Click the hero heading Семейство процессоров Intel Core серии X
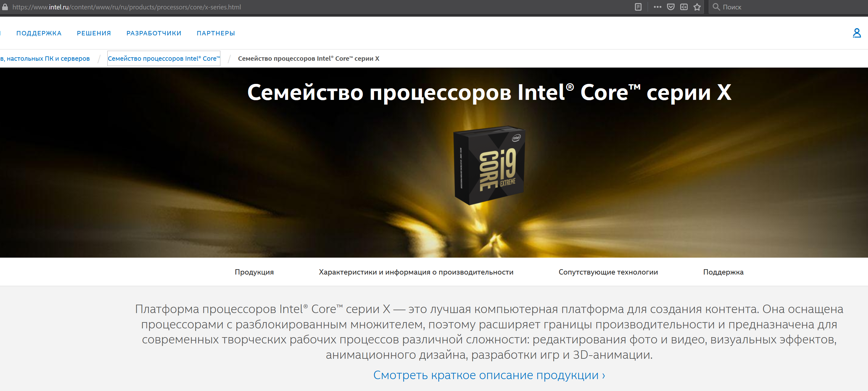Screen dimensions: 868x391 coord(489,92)
